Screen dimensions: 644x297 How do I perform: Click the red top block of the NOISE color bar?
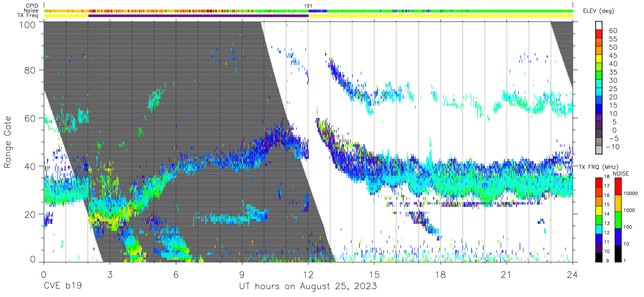(x=619, y=186)
